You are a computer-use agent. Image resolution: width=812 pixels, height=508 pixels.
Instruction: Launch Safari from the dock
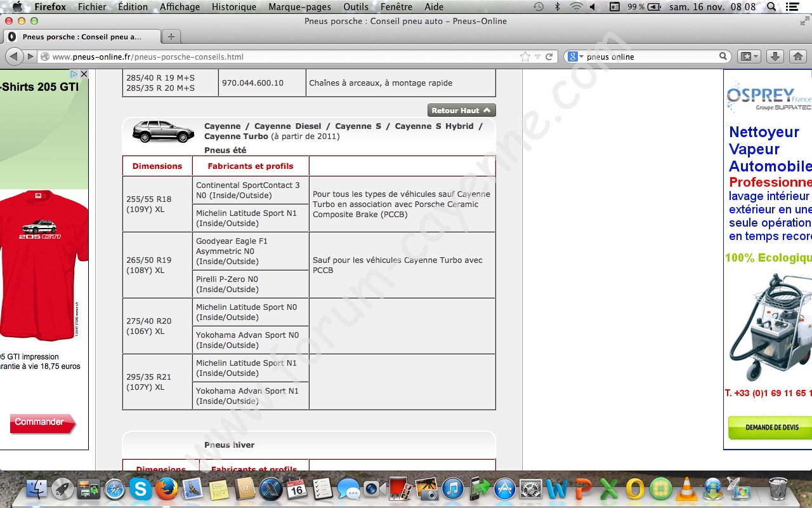point(115,489)
